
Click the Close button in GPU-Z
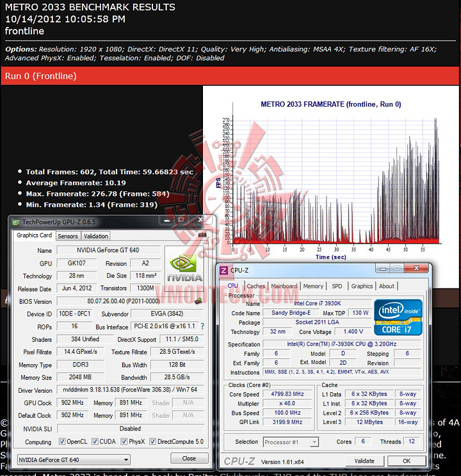[189, 458]
